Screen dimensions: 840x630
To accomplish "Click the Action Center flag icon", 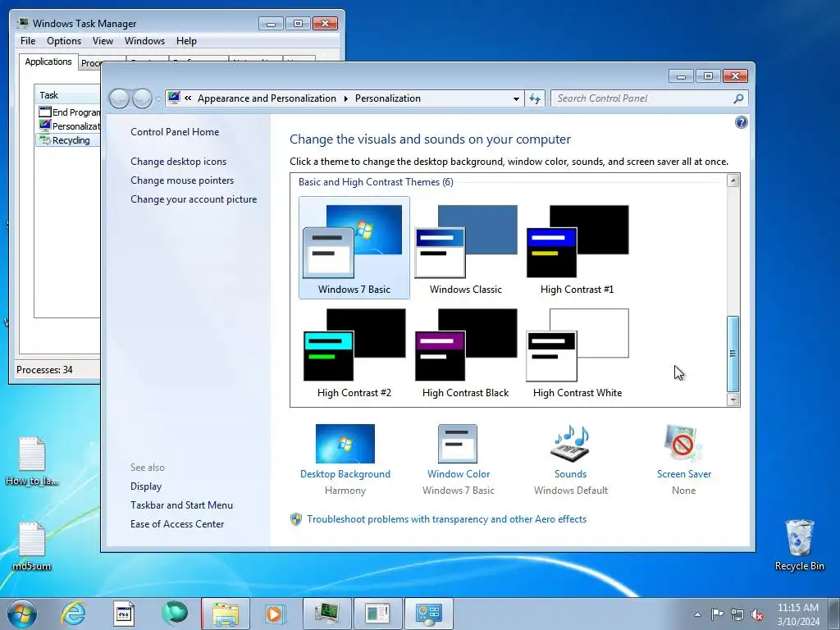I will point(717,614).
